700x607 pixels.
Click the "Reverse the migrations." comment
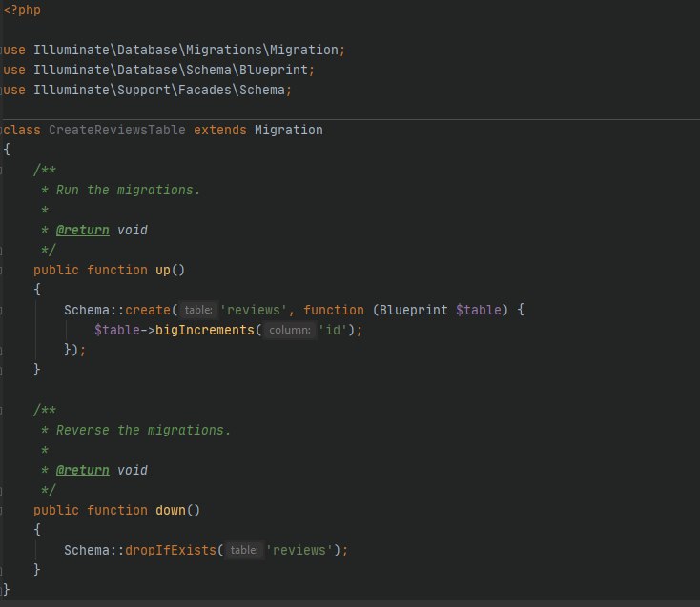143,430
